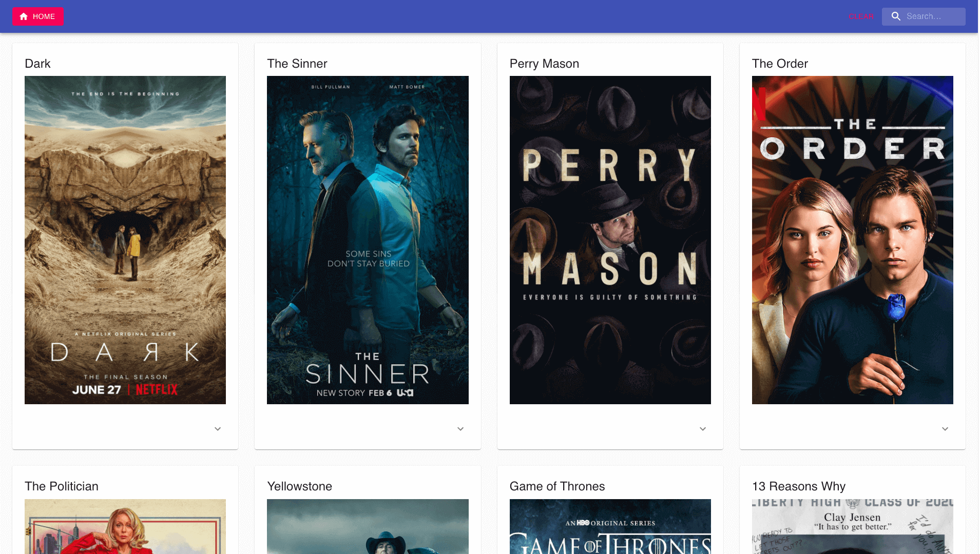Expand details of the Dark card

[218, 429]
